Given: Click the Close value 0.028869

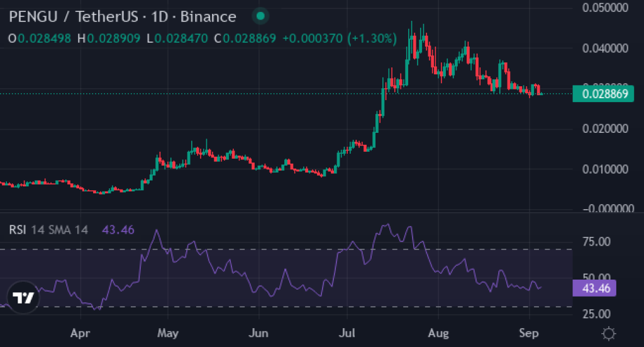Looking at the screenshot, I should pyautogui.click(x=249, y=38).
